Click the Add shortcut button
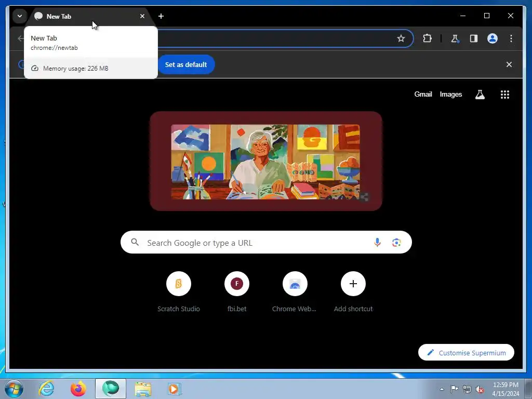The image size is (532, 399). click(353, 291)
